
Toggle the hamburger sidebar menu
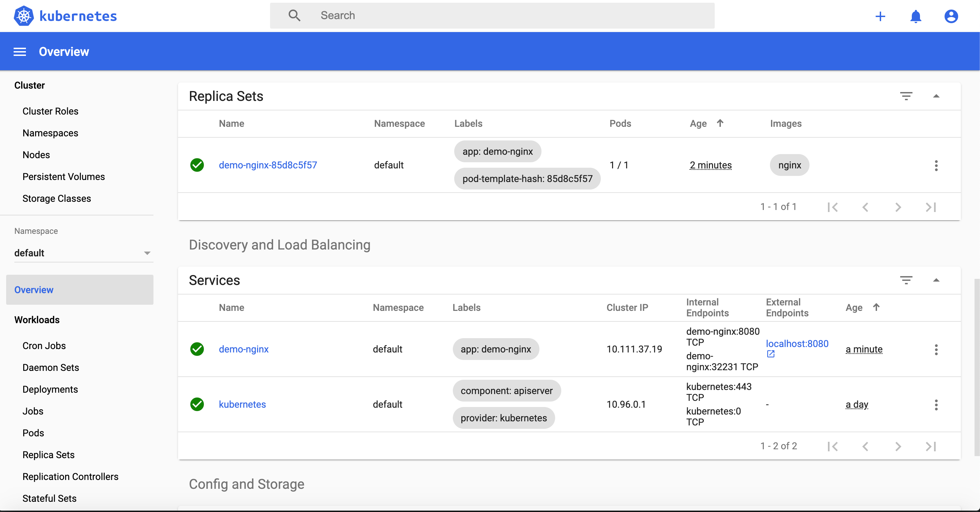click(20, 52)
